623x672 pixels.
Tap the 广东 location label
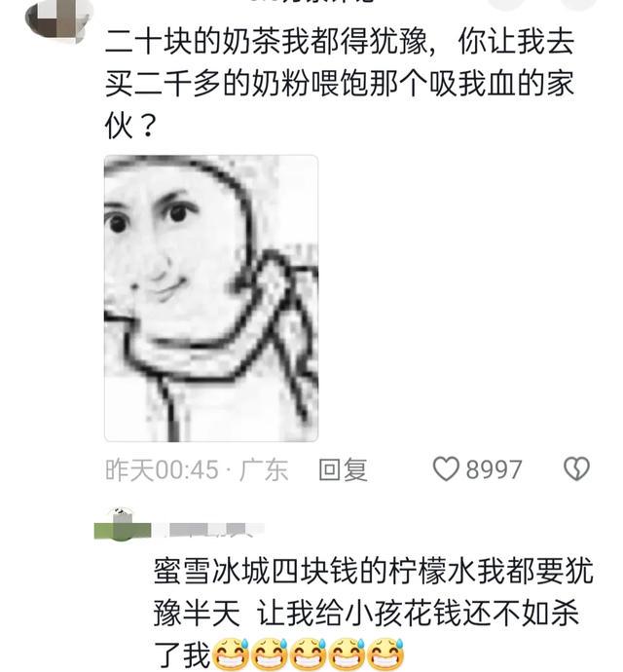[264, 469]
